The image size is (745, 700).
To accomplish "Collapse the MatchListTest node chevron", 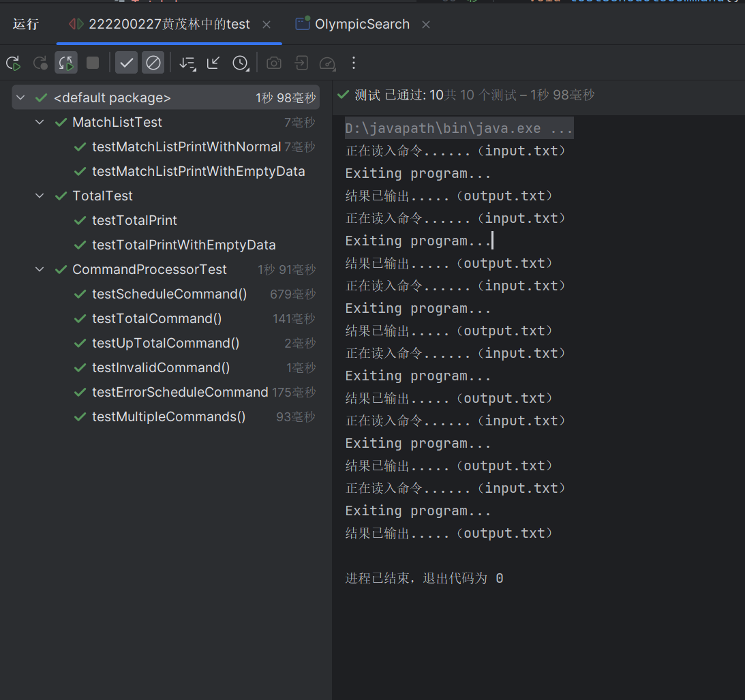I will click(x=40, y=122).
